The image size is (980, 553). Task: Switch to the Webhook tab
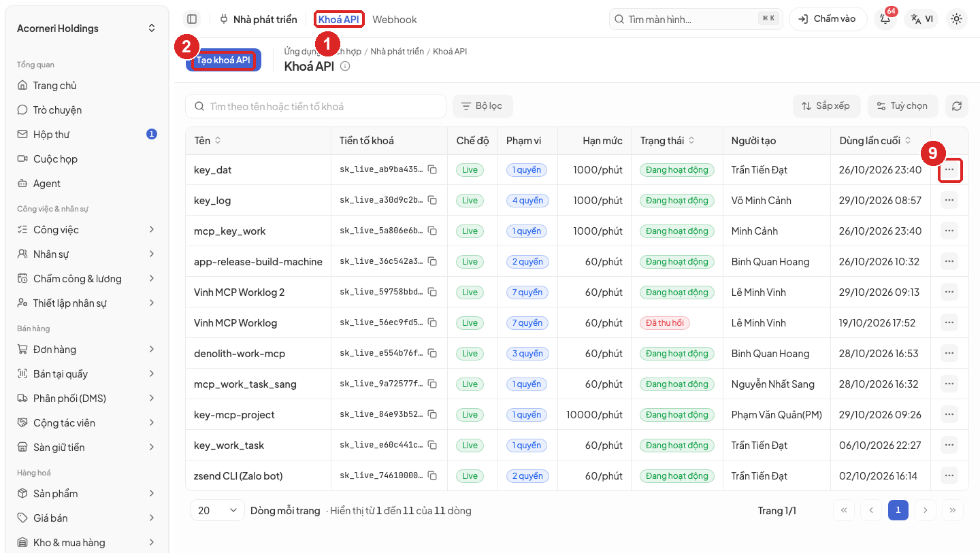(395, 20)
